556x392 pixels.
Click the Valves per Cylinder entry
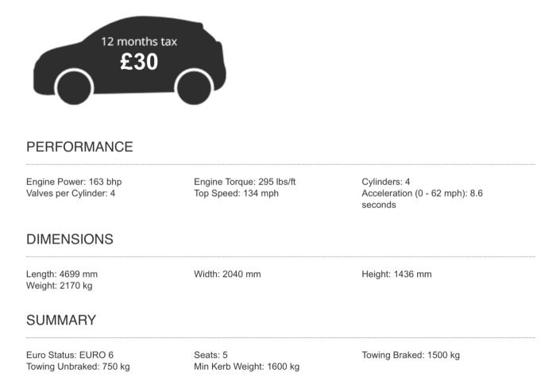(71, 194)
